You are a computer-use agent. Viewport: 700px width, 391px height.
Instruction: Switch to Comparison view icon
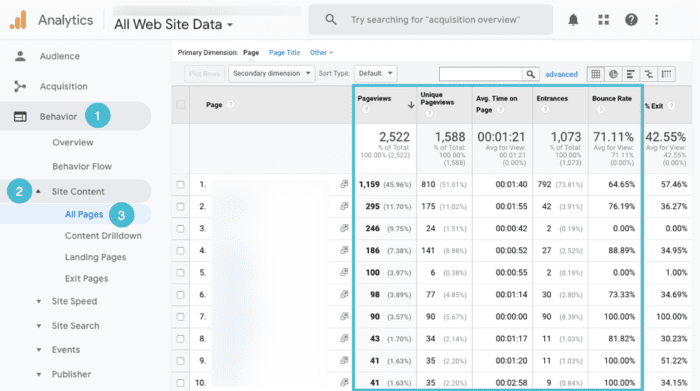648,74
